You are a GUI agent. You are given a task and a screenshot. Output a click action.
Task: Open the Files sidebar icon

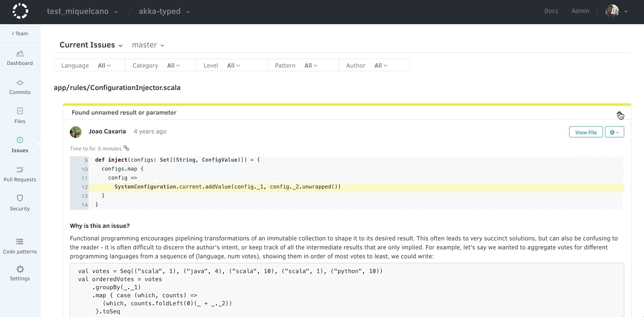tap(20, 111)
